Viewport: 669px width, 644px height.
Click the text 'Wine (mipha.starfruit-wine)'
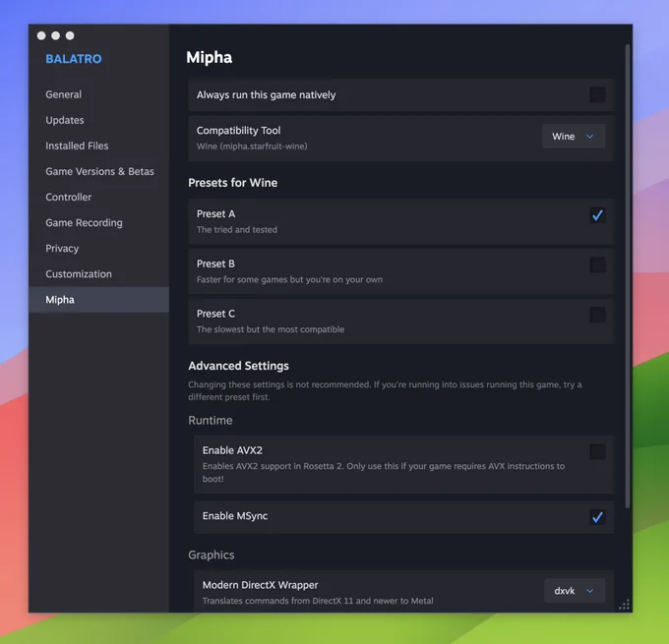(x=252, y=146)
